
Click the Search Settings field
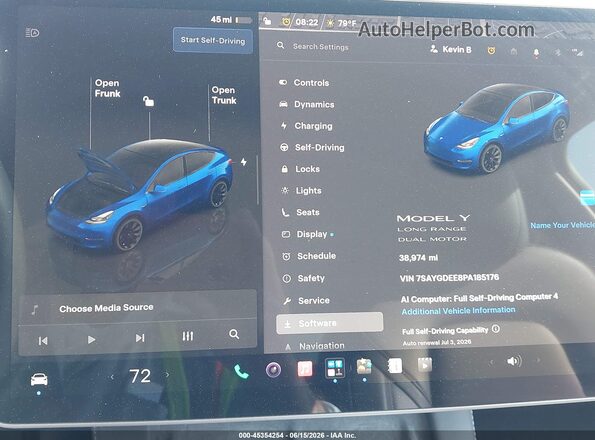320,47
